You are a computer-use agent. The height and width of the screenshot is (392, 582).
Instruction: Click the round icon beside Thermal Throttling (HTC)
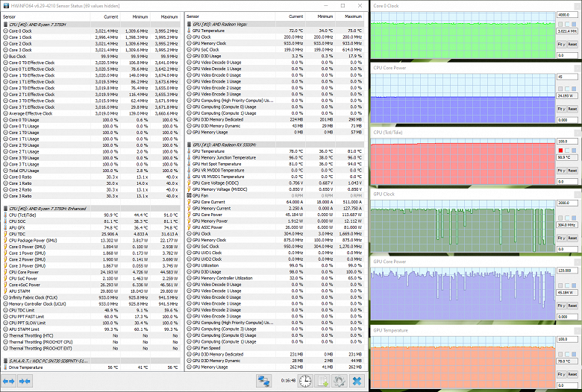click(x=5, y=335)
